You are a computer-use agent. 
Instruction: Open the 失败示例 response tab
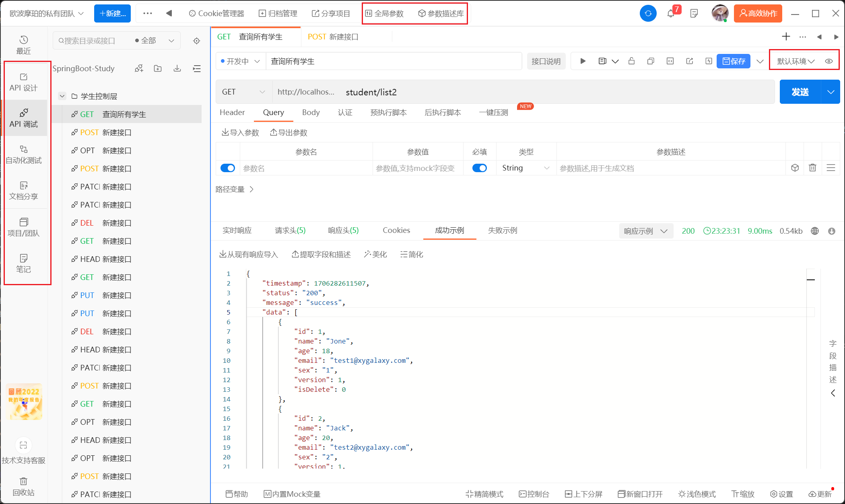(502, 230)
